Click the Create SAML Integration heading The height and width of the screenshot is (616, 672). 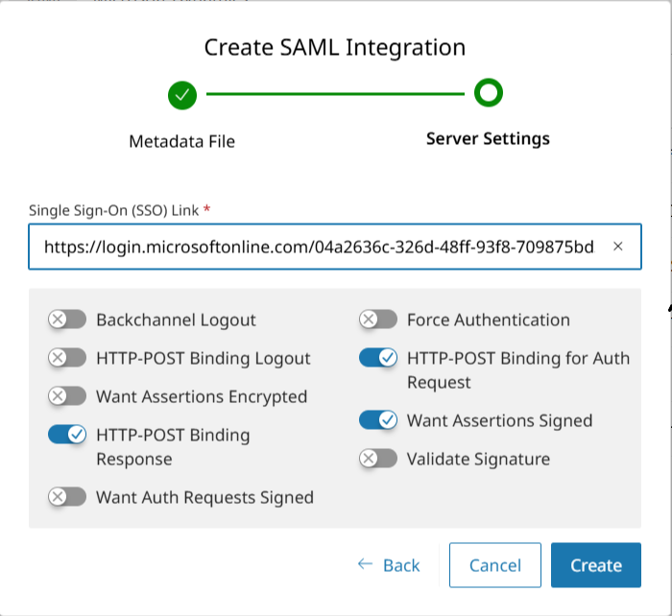335,47
